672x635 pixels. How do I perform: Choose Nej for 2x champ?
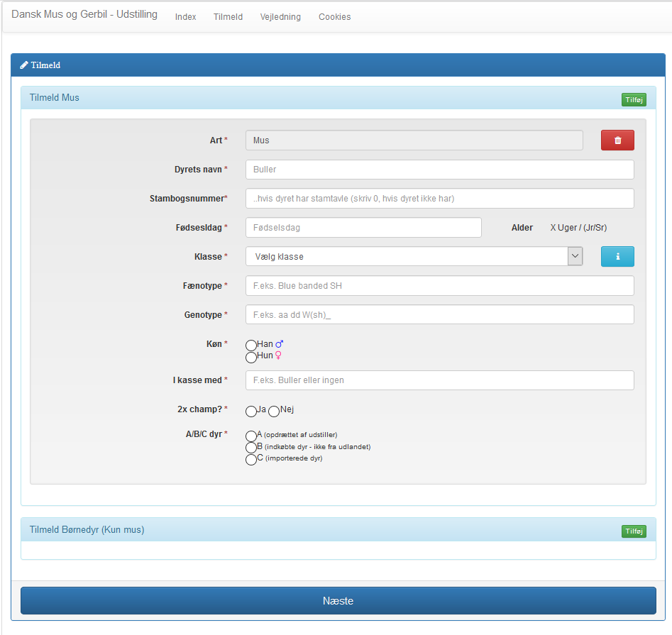[x=274, y=411]
